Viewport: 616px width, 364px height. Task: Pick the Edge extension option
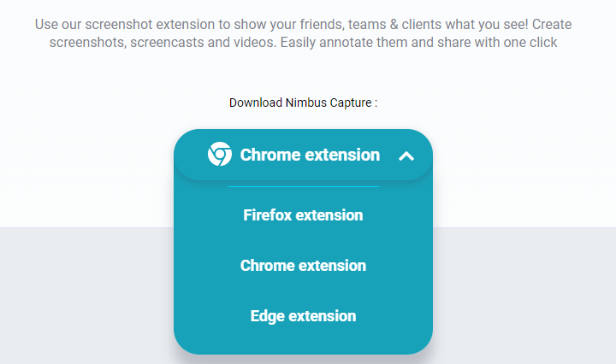[303, 316]
